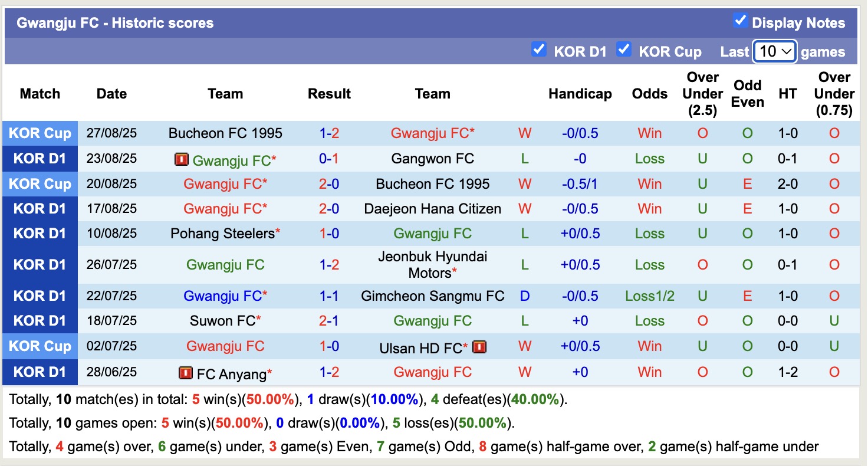Viewport: 868px width, 466px height.
Task: Click the red card icon beside Gwangju FC
Action: tap(182, 159)
